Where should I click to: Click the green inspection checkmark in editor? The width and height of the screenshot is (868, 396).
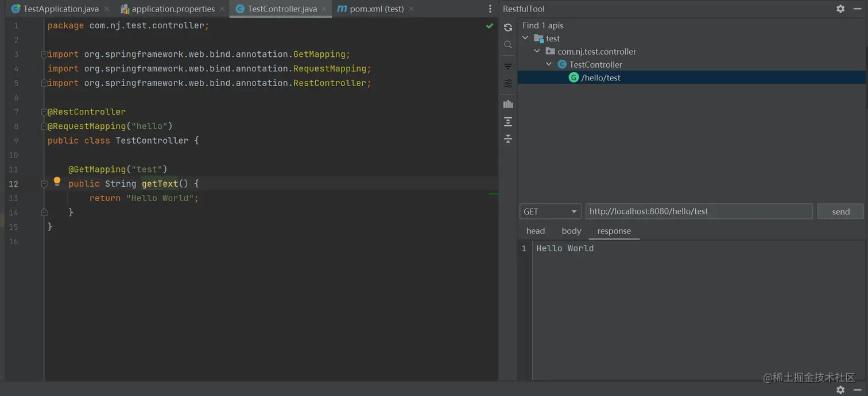[x=490, y=26]
